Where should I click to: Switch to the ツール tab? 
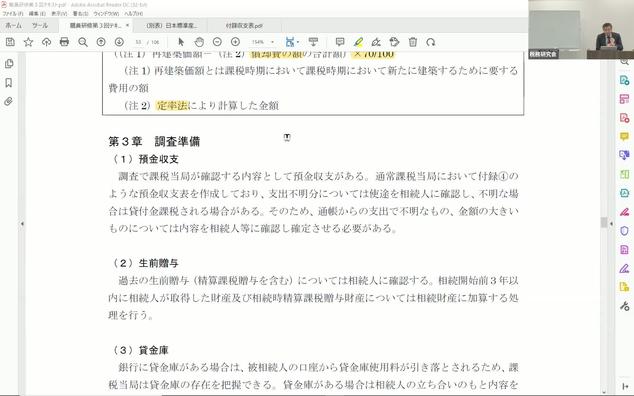(x=40, y=25)
